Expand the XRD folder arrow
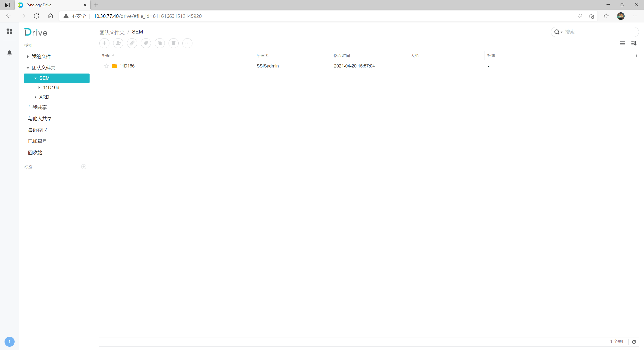 pyautogui.click(x=35, y=97)
